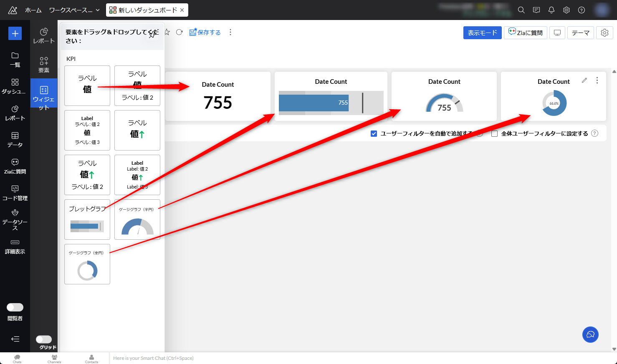Click the notifications bell icon
The height and width of the screenshot is (364, 617).
pyautogui.click(x=551, y=10)
